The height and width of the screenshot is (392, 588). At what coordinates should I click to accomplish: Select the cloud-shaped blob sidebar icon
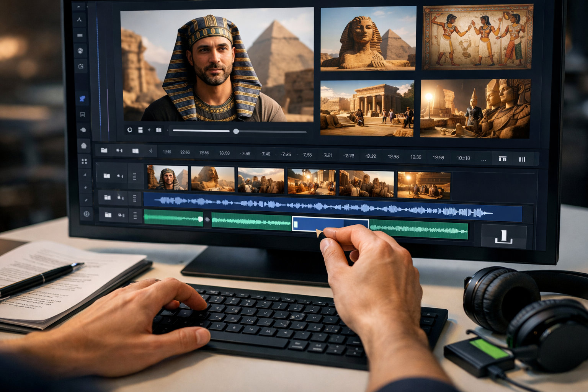[83, 130]
